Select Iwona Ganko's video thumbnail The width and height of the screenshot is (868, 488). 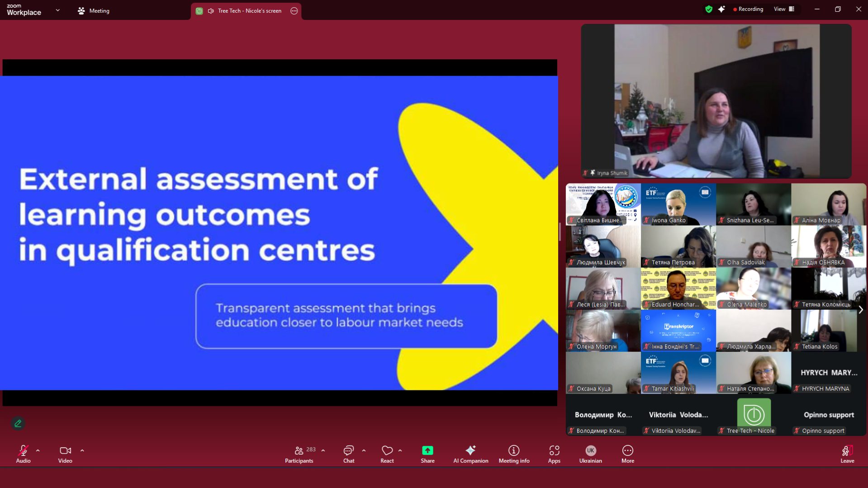pyautogui.click(x=678, y=204)
